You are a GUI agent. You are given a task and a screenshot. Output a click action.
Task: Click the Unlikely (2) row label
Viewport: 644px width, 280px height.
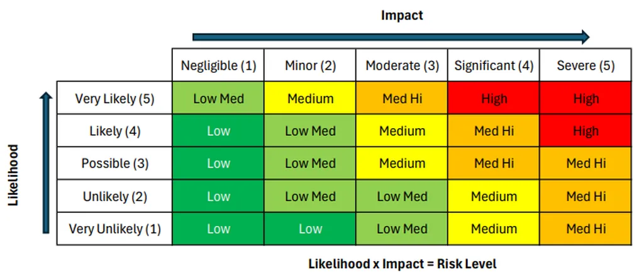[x=114, y=197]
